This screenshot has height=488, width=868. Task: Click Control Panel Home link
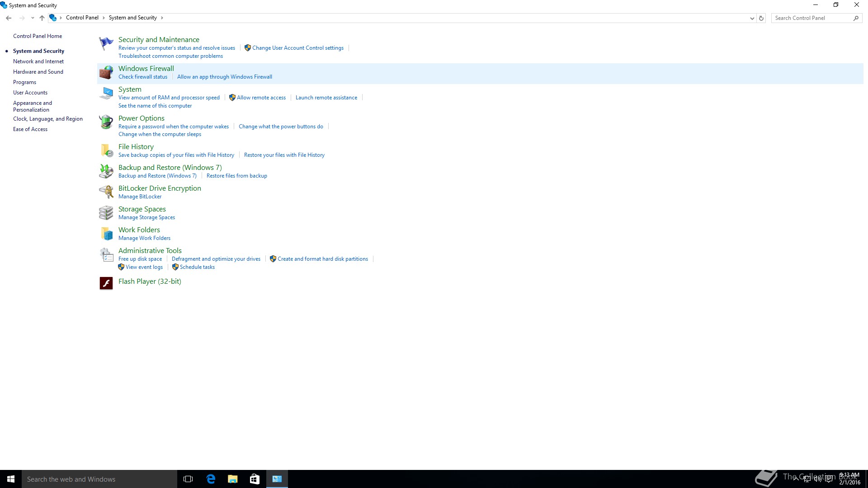pos(38,36)
